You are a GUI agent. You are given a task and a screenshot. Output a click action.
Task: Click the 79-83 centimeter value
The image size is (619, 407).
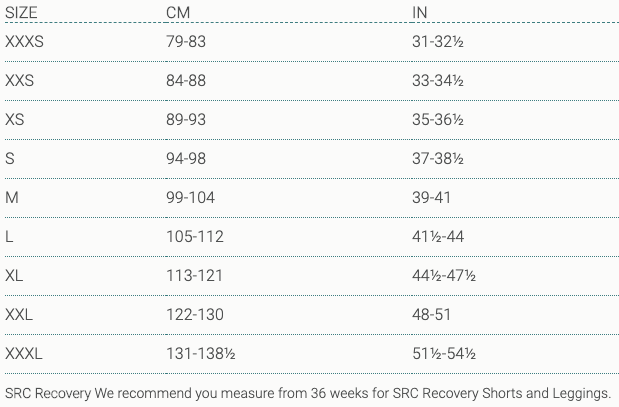coord(185,42)
